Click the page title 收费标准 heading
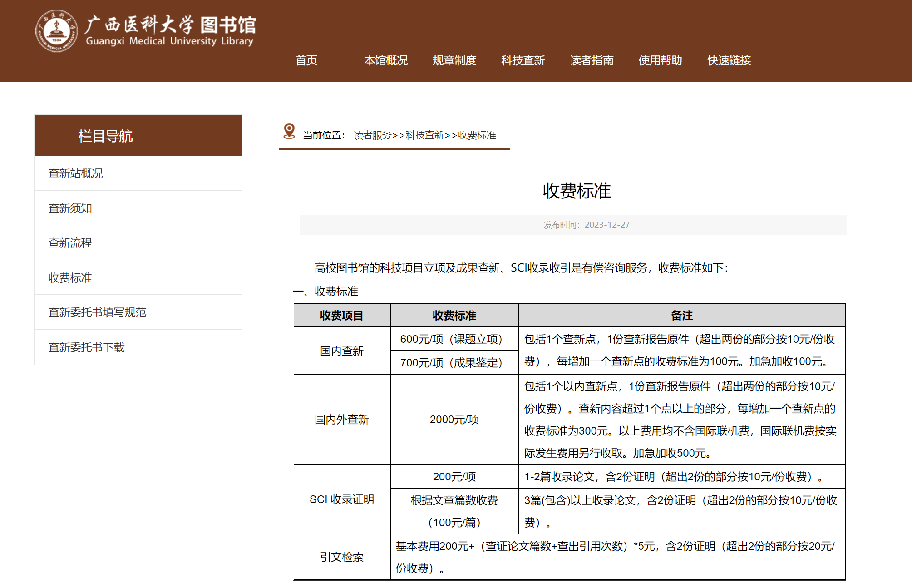The height and width of the screenshot is (588, 912). coord(577,191)
